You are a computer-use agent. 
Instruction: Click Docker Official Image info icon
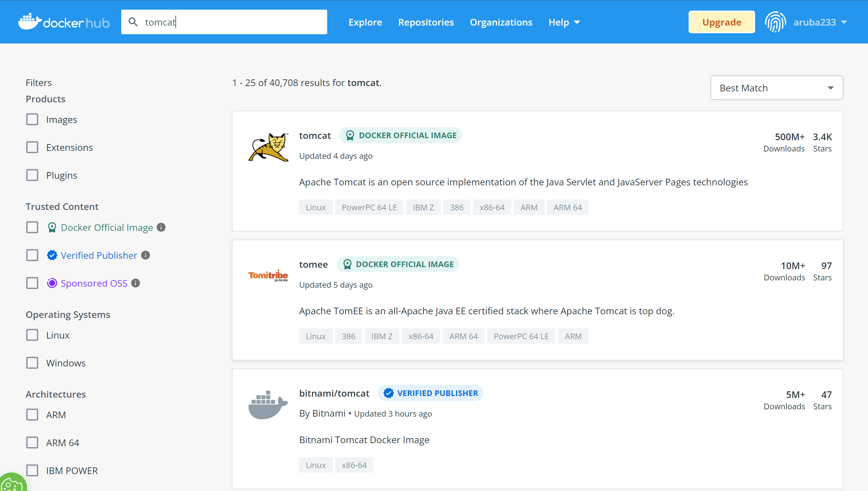161,228
